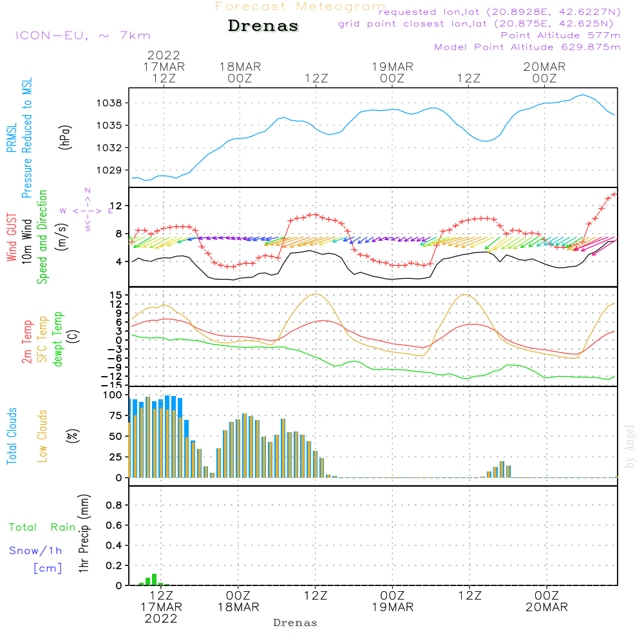Click the '(hPa)' unit label
644x644 pixels.
65,138
